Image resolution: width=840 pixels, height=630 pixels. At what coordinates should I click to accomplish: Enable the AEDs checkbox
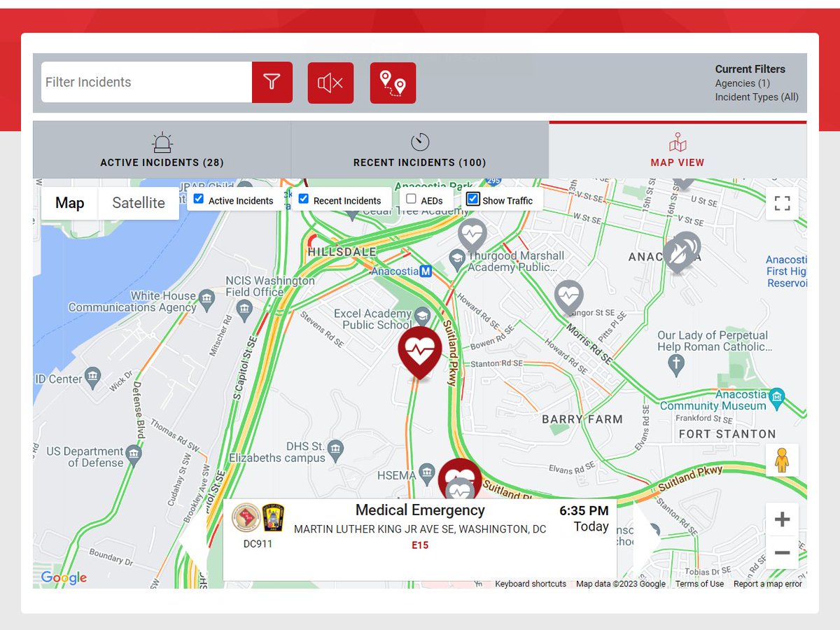coord(412,199)
